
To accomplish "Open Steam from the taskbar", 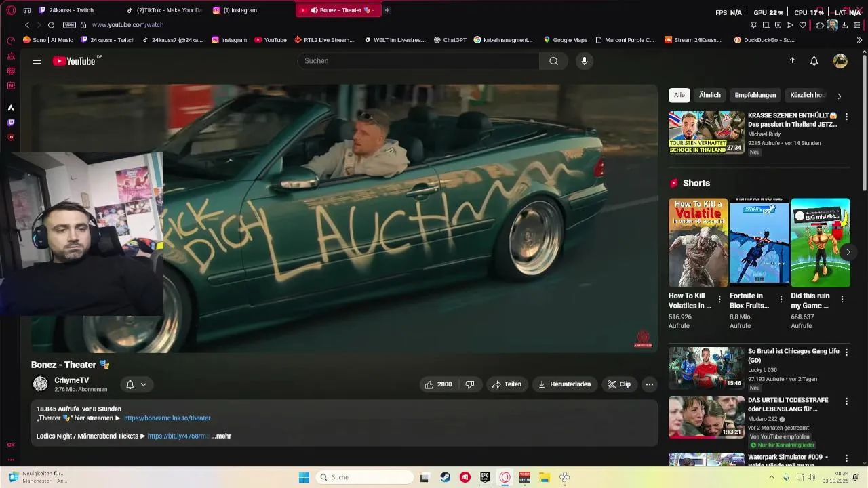I will click(445, 477).
